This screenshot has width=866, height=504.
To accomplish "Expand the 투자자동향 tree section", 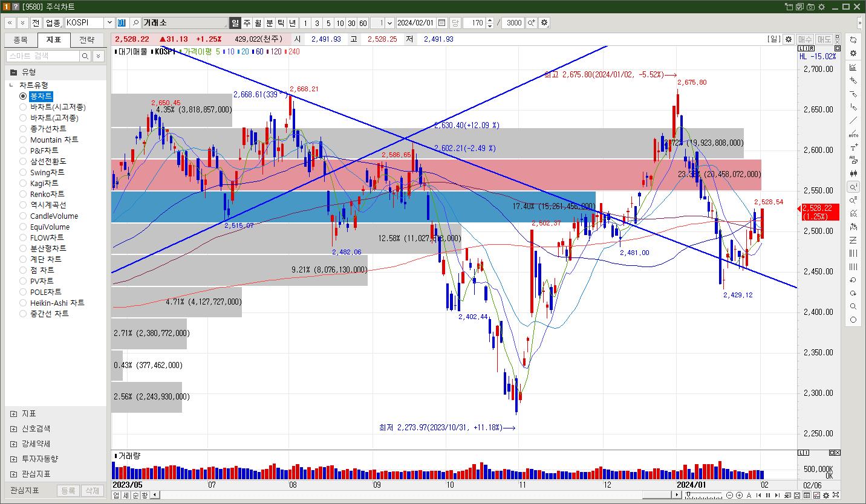I will tap(13, 459).
